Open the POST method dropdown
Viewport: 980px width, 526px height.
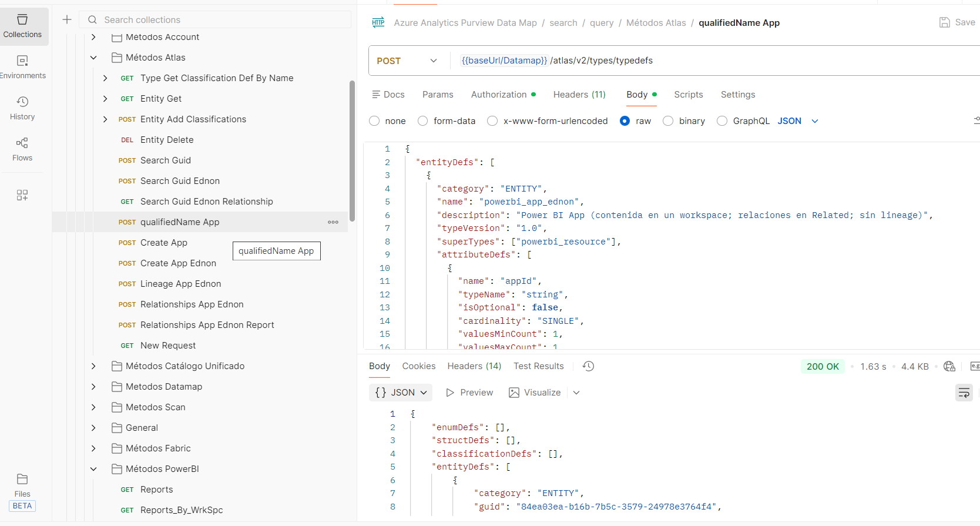click(407, 61)
